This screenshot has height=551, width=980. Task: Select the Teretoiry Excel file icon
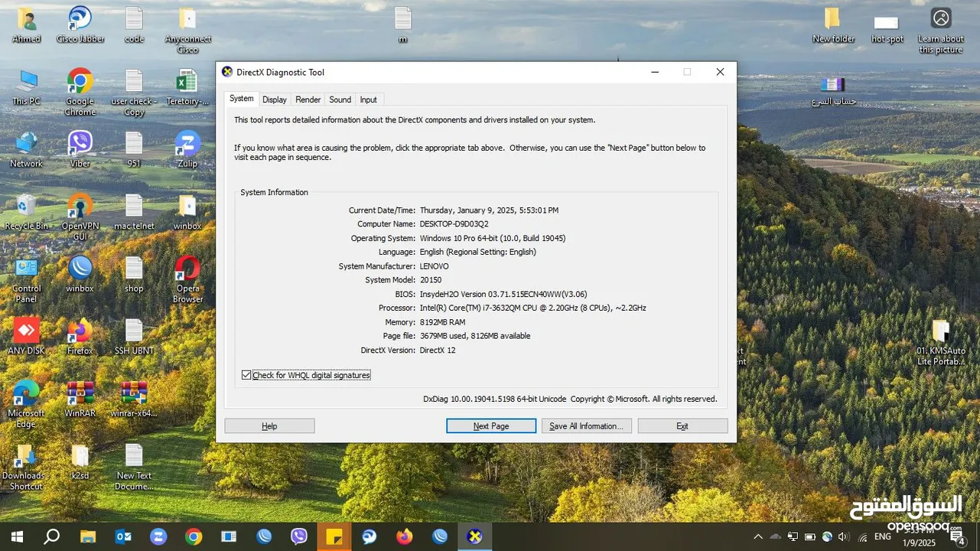[x=187, y=86]
